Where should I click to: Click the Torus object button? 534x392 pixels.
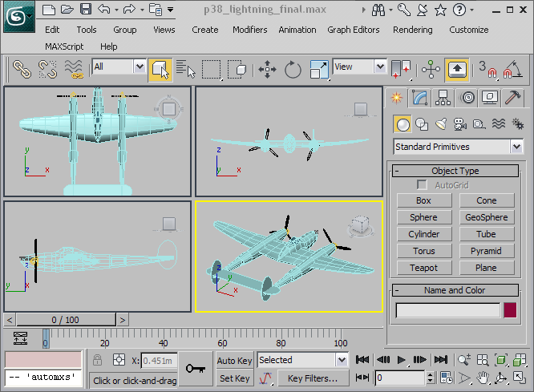pyautogui.click(x=424, y=251)
